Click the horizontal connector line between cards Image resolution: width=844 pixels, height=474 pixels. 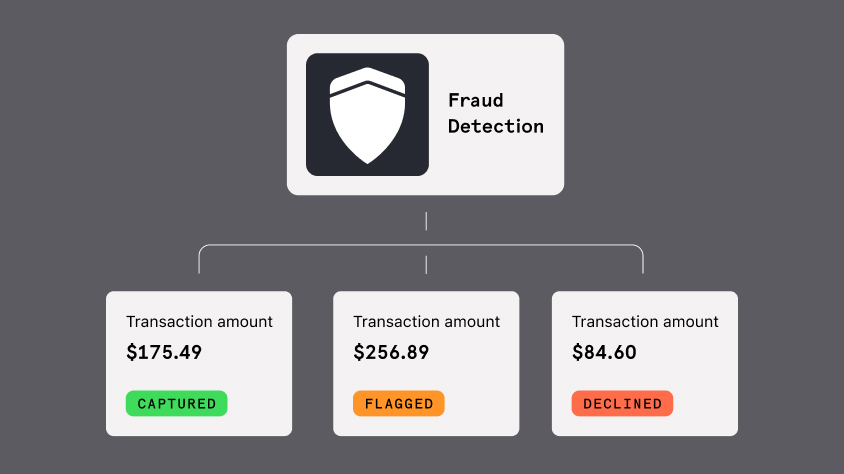pyautogui.click(x=421, y=245)
